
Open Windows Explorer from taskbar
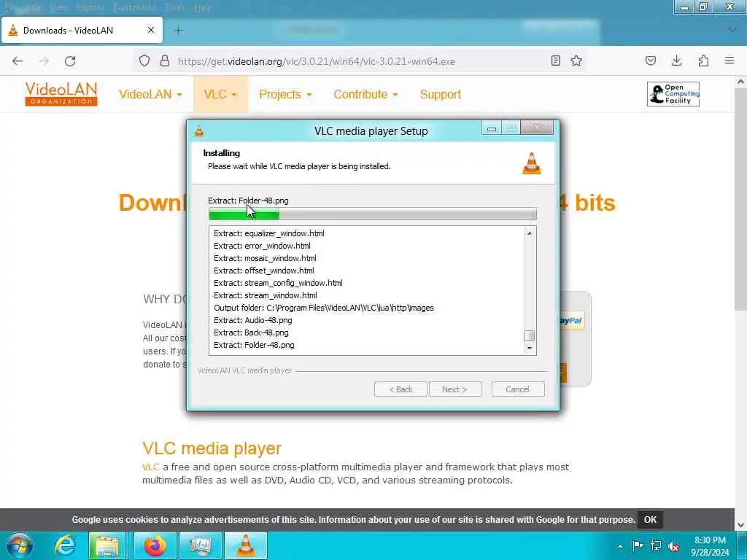[x=107, y=545]
